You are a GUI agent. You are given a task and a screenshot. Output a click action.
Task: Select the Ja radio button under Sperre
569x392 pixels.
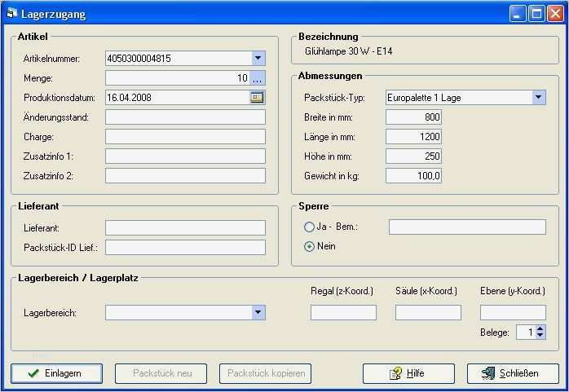309,227
